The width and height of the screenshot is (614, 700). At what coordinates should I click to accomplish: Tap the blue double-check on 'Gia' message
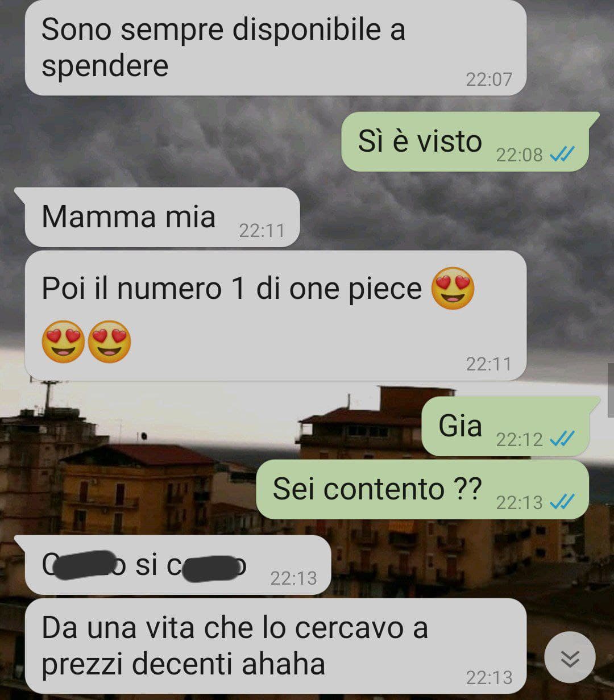(562, 439)
